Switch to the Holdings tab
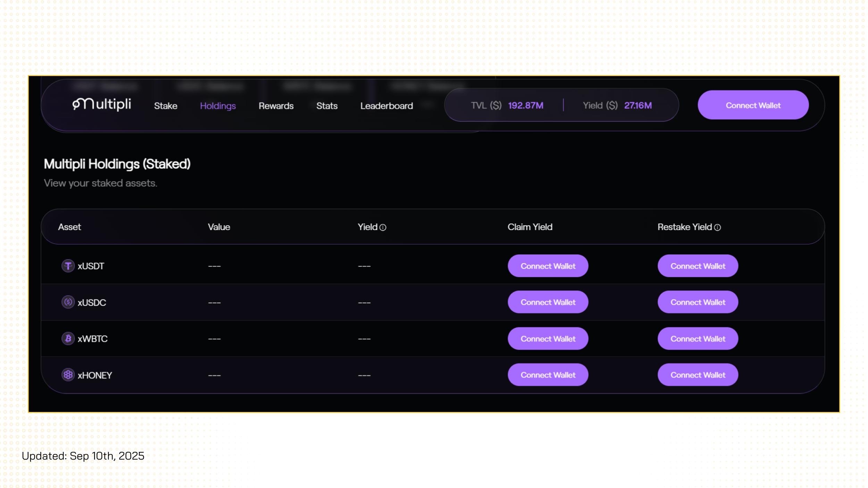The image size is (868, 488). pos(218,106)
